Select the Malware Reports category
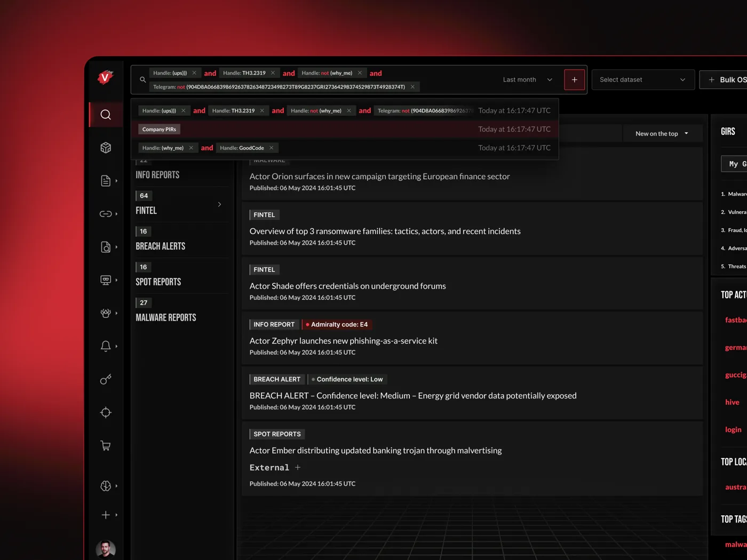The height and width of the screenshot is (560, 747). click(x=166, y=318)
